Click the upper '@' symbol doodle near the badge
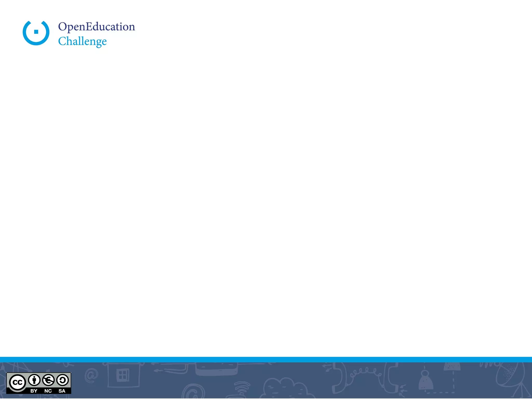The height and width of the screenshot is (399, 532). [91, 375]
